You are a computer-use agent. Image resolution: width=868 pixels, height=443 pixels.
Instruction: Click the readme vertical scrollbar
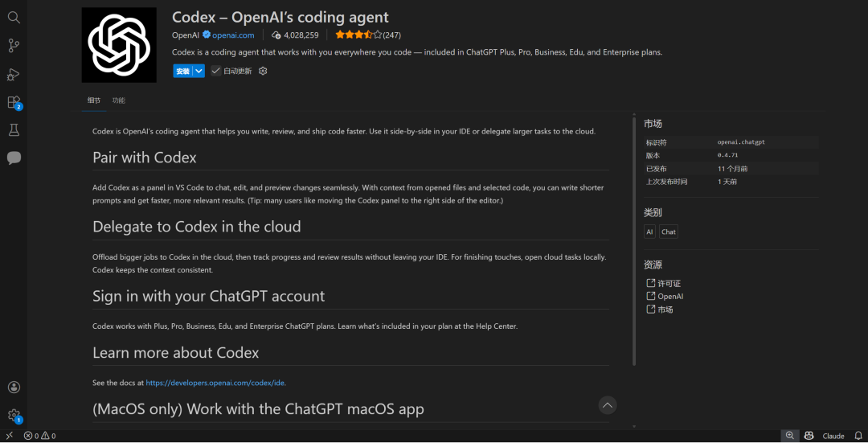coord(634,241)
